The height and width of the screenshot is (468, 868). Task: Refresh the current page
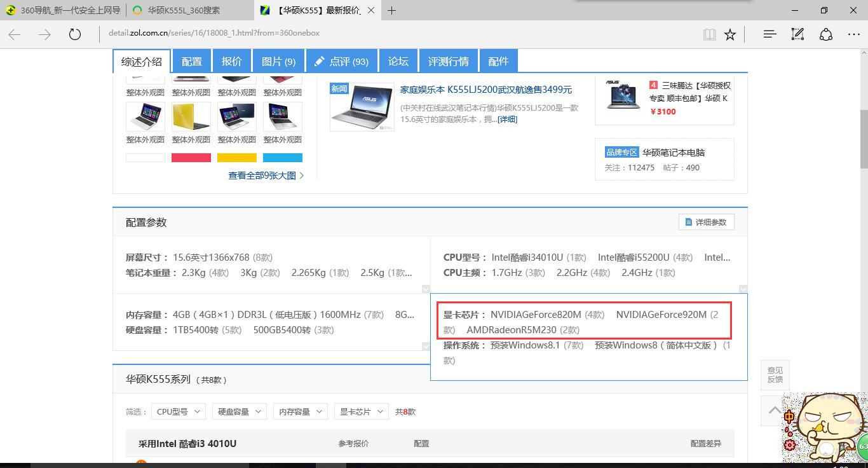pos(75,34)
